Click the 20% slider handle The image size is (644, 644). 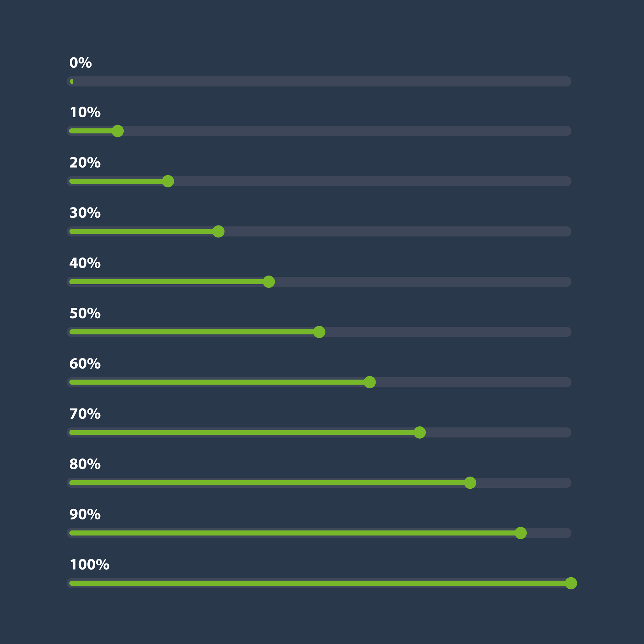pos(168,181)
